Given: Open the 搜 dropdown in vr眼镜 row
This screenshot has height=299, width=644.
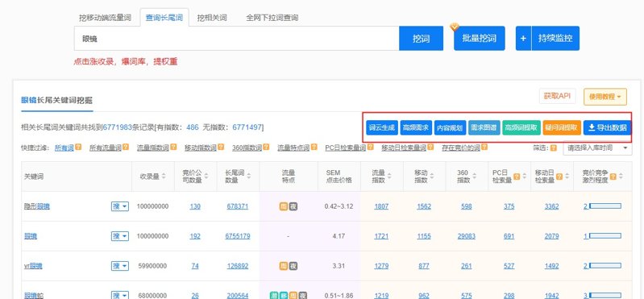Looking at the screenshot, I should [x=119, y=266].
